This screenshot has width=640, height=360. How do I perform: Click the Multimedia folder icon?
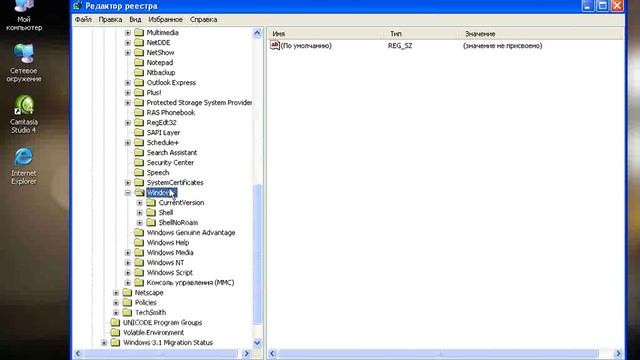click(139, 32)
